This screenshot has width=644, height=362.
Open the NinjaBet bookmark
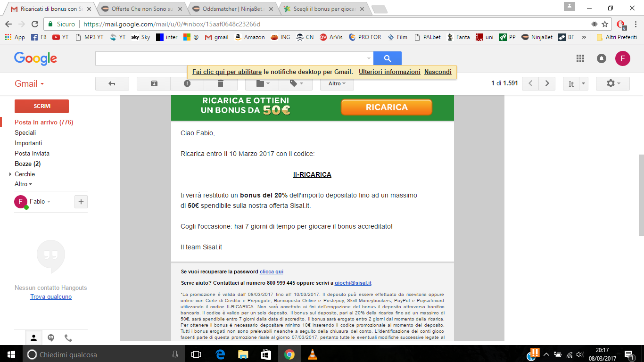click(537, 37)
